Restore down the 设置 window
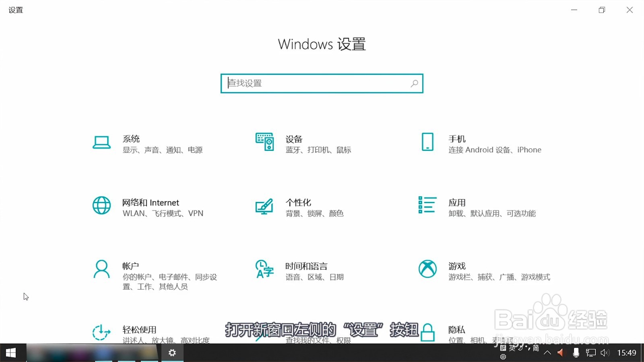 (602, 10)
